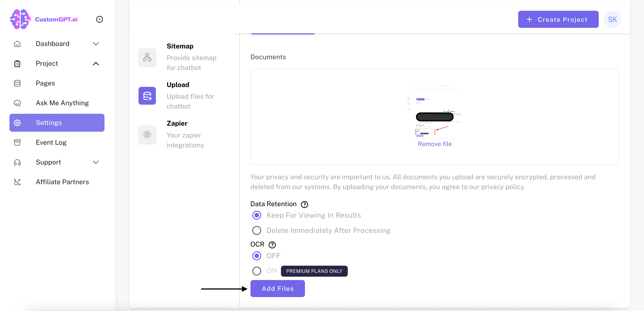Expand the Dashboard menu chevron
The width and height of the screenshot is (644, 311).
[96, 44]
